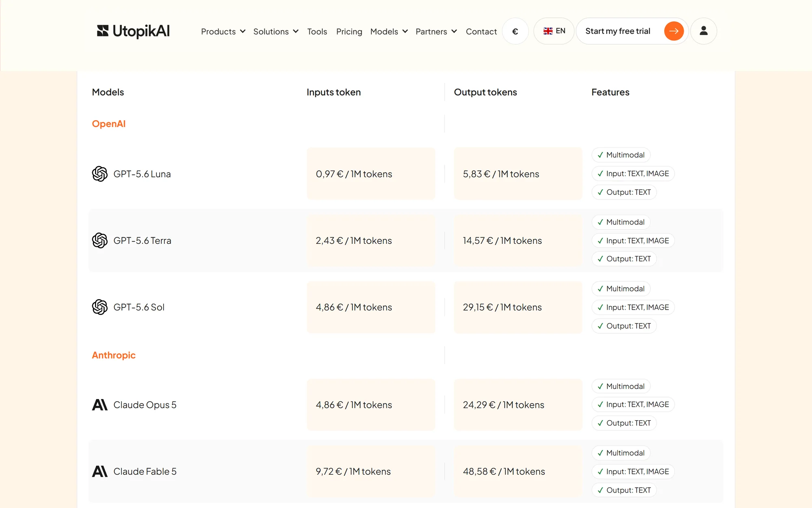Open the Contact page
This screenshot has width=812, height=508.
click(x=481, y=31)
